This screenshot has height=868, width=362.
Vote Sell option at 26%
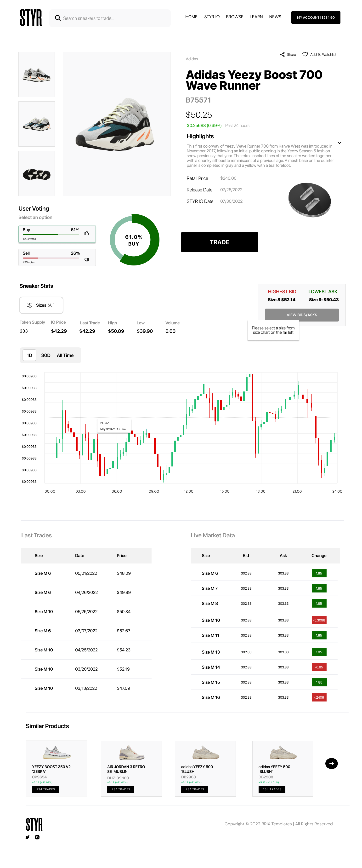click(57, 258)
